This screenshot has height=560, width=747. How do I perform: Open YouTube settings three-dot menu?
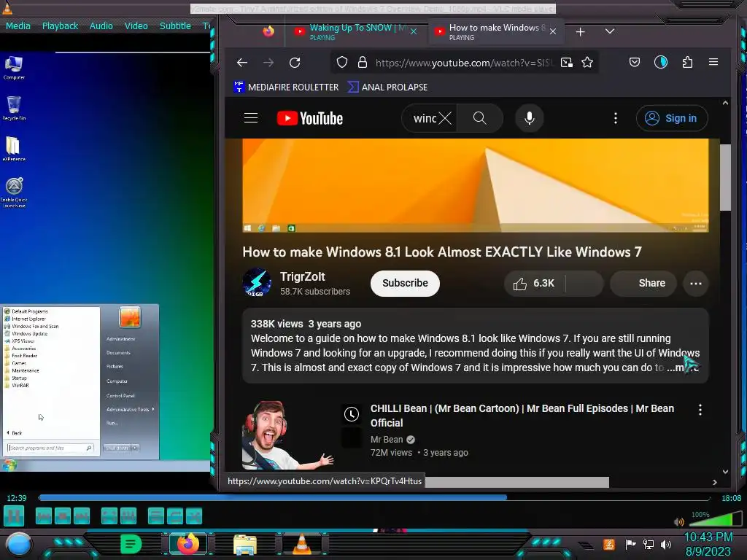[x=616, y=118]
